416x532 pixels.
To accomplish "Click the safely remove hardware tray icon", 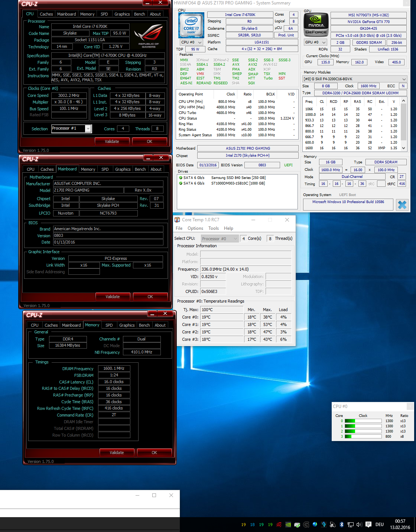I will pyautogui.click(x=297, y=525).
